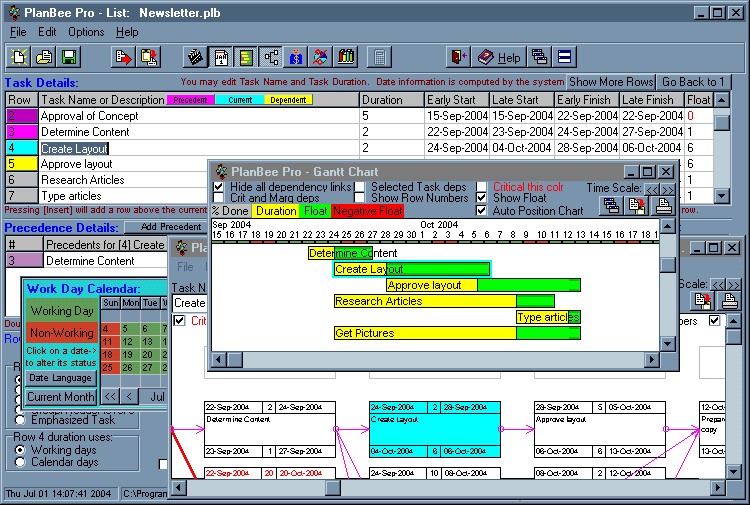
Task: Open the File menu
Action: pos(18,32)
